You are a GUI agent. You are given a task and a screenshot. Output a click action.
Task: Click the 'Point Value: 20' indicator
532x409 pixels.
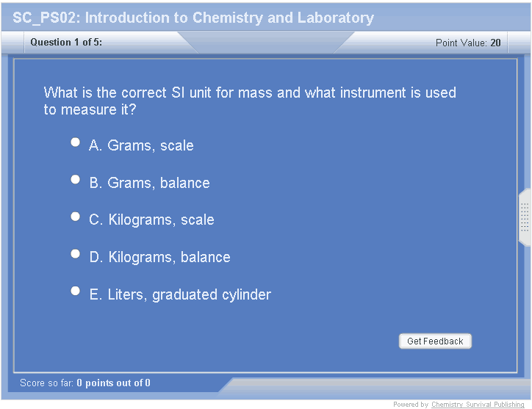coord(468,43)
